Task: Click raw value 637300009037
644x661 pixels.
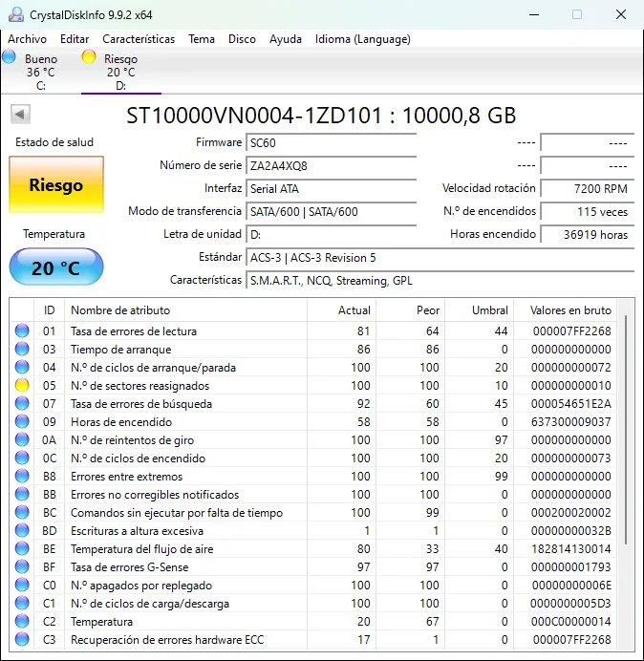Action: coord(570,421)
